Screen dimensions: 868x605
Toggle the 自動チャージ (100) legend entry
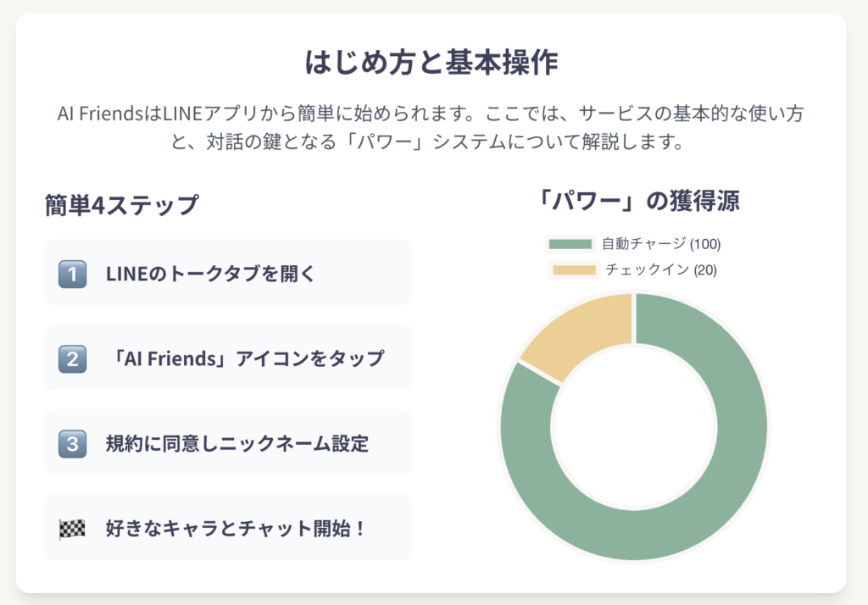click(x=634, y=243)
